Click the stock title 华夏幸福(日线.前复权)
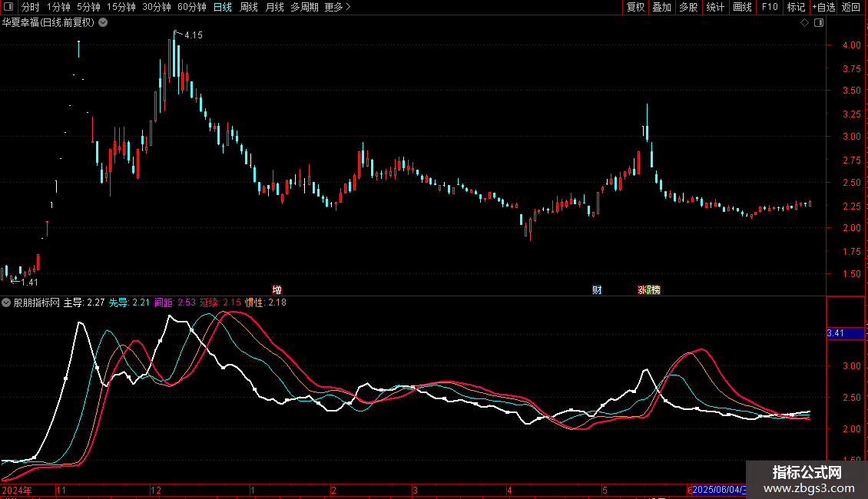The image size is (868, 499). point(48,23)
